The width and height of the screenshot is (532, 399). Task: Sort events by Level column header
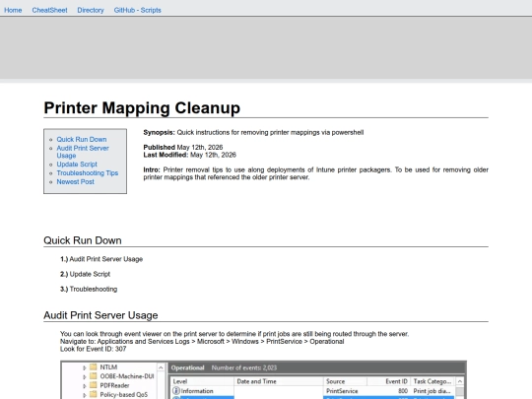pyautogui.click(x=202, y=381)
